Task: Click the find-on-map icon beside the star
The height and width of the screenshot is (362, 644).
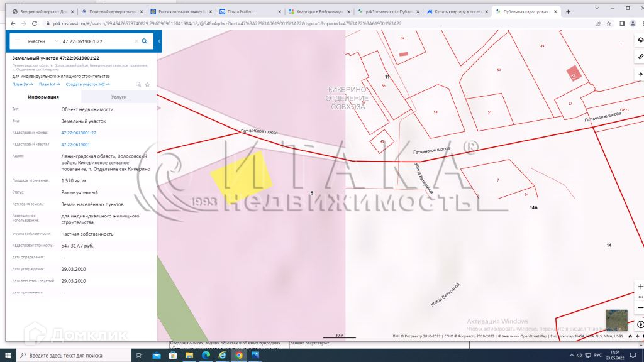Action: tap(138, 84)
